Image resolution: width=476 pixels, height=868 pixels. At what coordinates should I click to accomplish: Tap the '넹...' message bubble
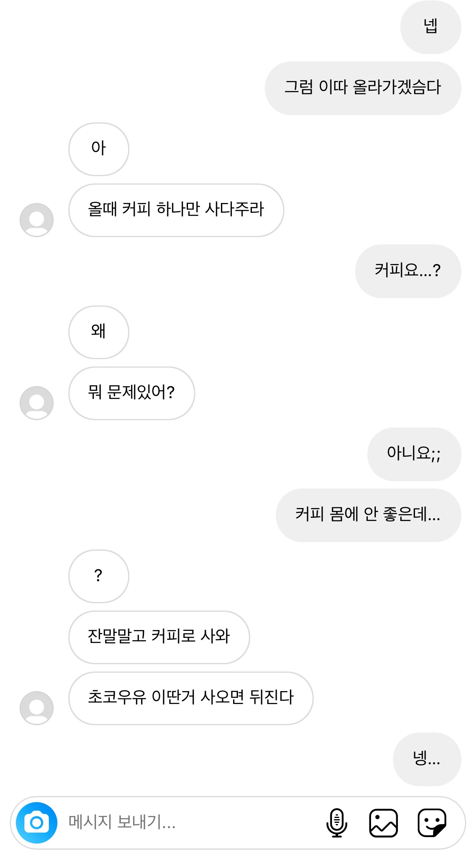point(427,759)
